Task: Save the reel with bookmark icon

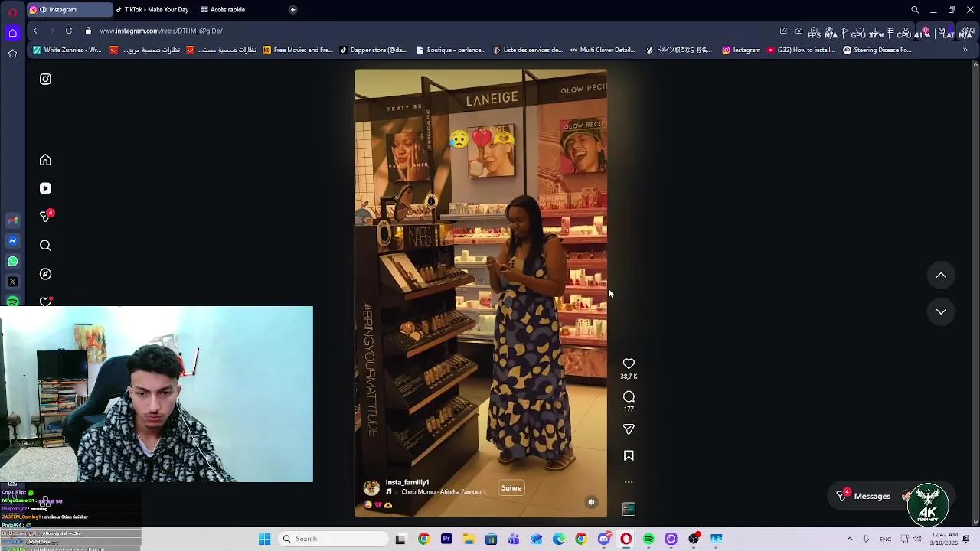Action: tap(629, 455)
